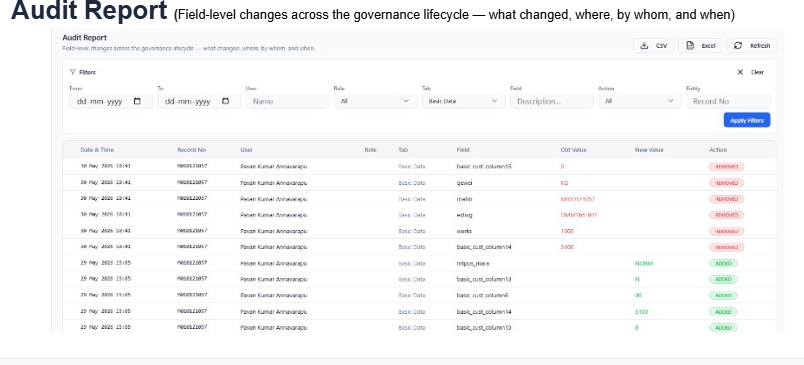Screen dimensions: 804x365
Task: Click the Tab column header in the table
Action: point(403,150)
